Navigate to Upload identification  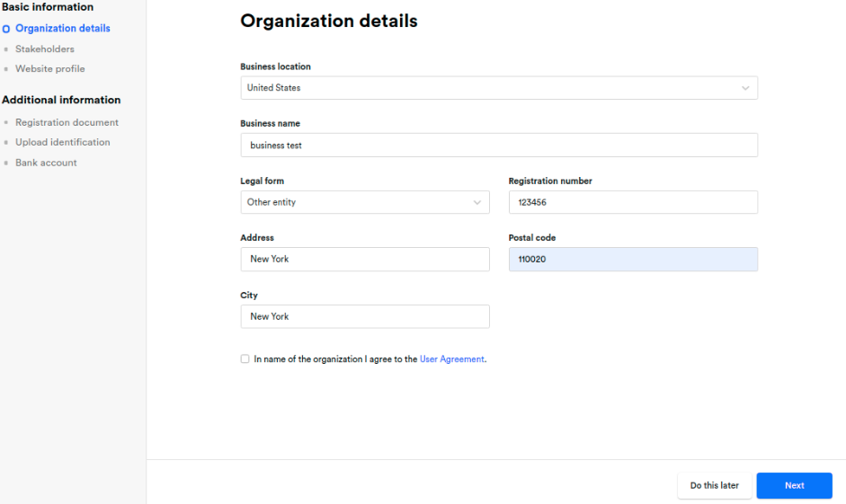(62, 142)
